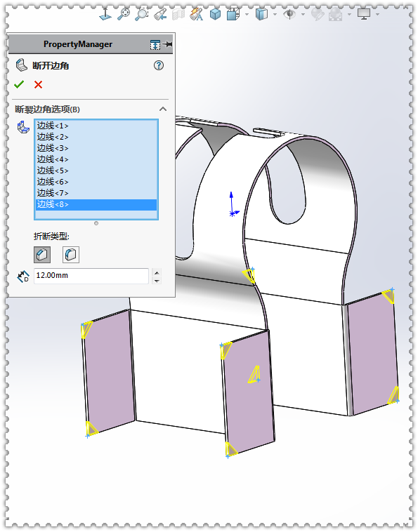Pin the PropertyManager panel

tap(168, 44)
